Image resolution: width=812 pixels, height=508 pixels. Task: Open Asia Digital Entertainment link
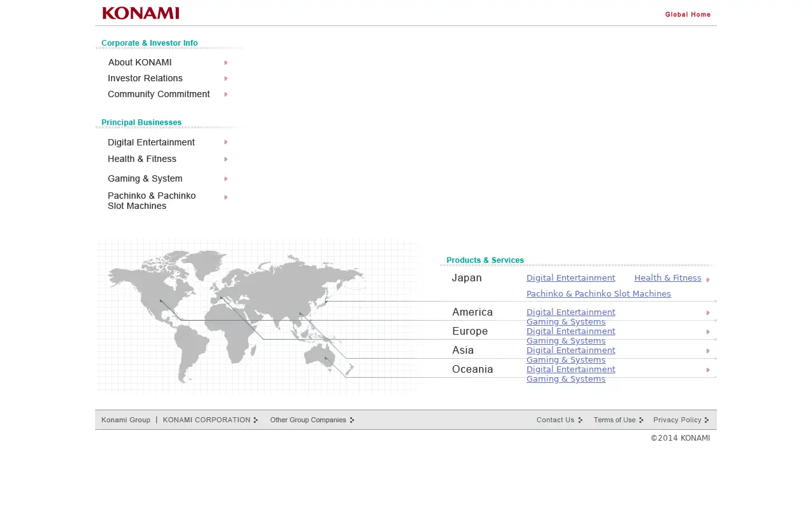(571, 350)
